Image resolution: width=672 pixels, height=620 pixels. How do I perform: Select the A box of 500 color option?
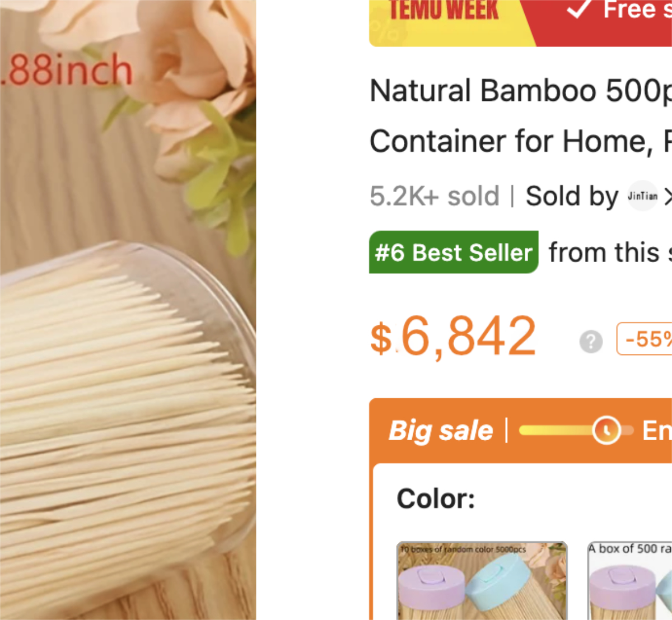click(629, 580)
